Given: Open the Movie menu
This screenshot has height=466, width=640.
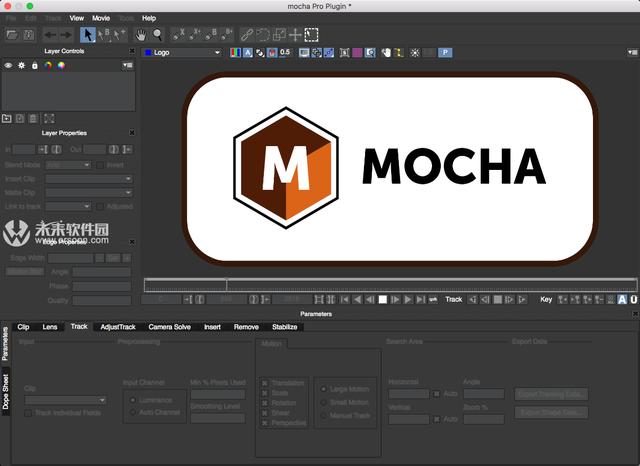Looking at the screenshot, I should tap(101, 18).
